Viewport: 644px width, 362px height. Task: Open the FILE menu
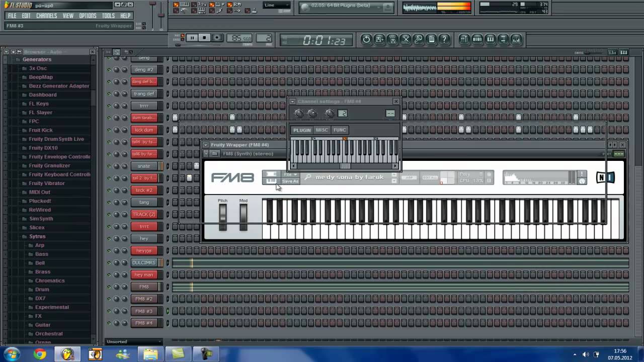click(x=12, y=16)
